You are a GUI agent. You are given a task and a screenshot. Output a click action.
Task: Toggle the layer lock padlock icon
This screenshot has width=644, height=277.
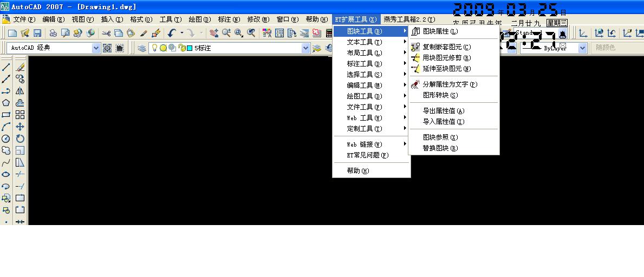click(181, 48)
